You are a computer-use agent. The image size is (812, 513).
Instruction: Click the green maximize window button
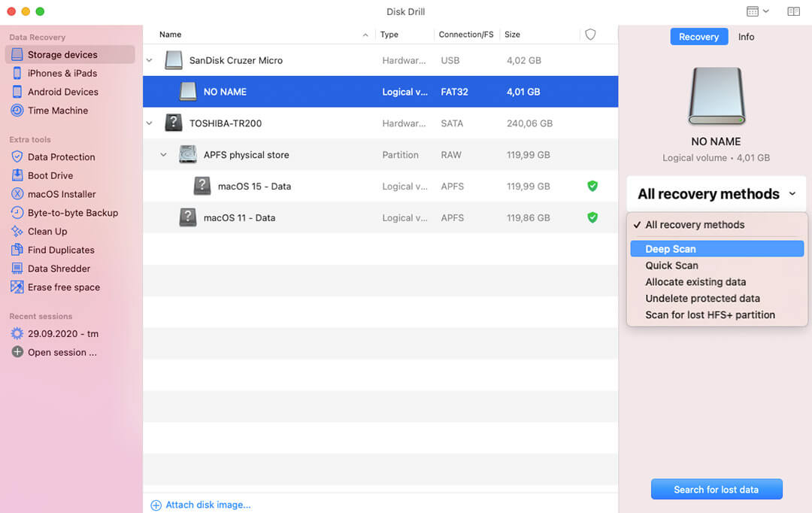pos(40,11)
